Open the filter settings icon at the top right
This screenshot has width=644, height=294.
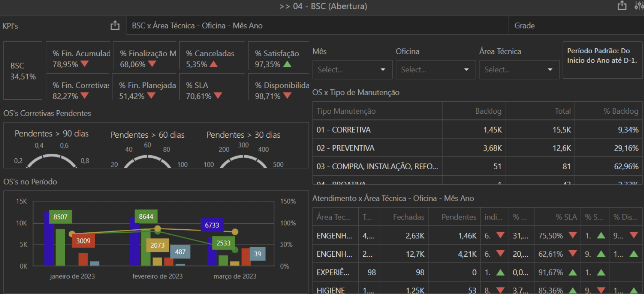tap(639, 6)
